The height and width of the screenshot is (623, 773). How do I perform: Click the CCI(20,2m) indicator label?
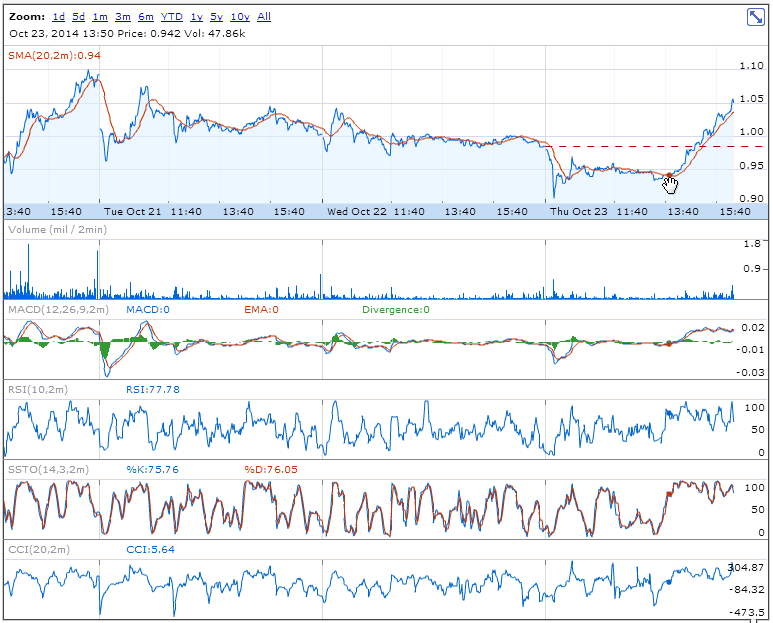click(39, 549)
